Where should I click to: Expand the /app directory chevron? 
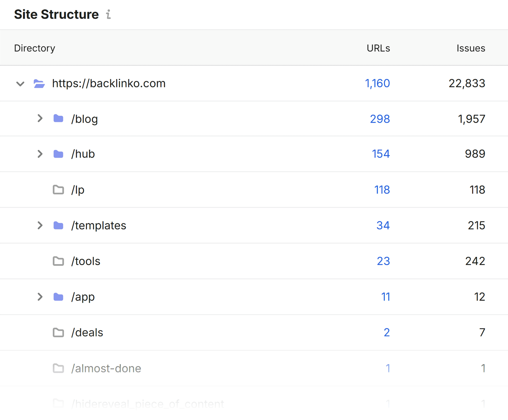coord(40,297)
